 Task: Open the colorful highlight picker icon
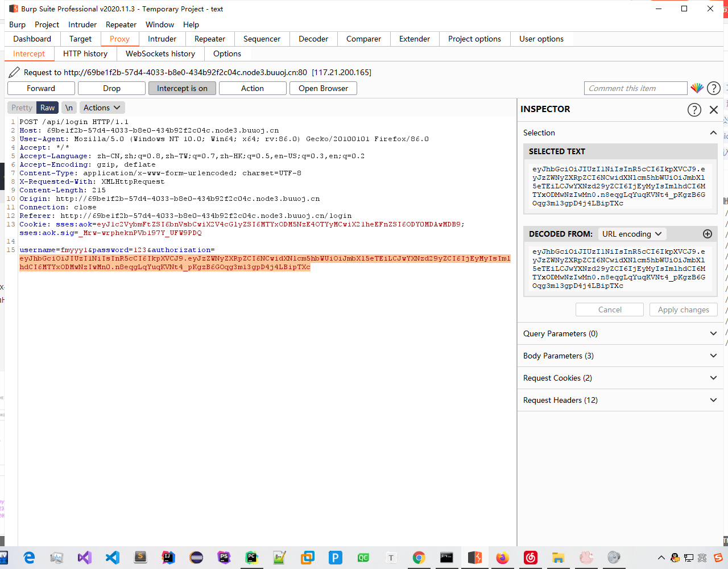(697, 88)
